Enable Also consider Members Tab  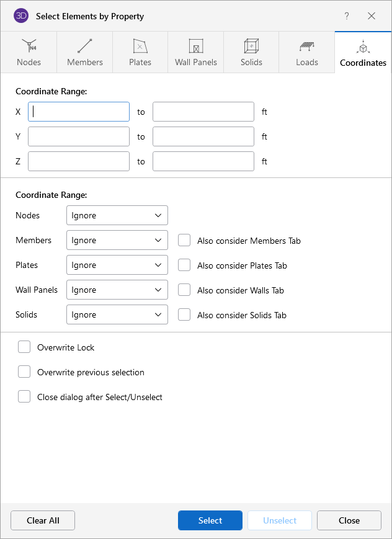click(x=184, y=241)
